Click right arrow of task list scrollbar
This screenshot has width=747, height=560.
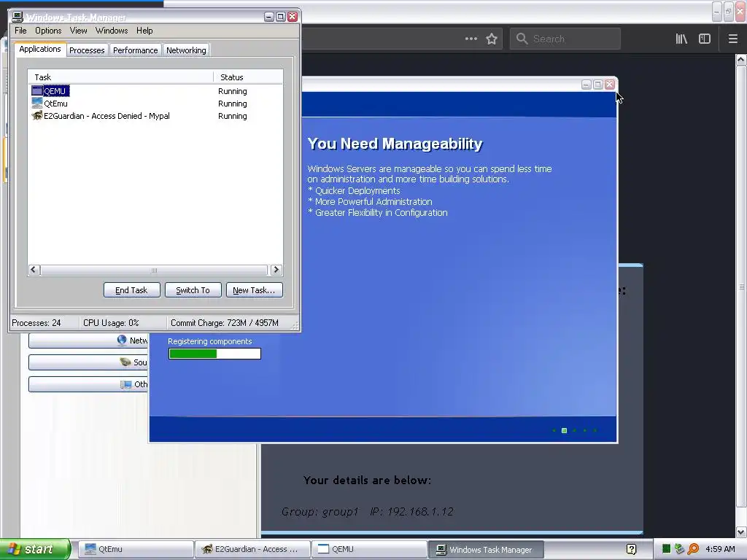click(x=276, y=270)
